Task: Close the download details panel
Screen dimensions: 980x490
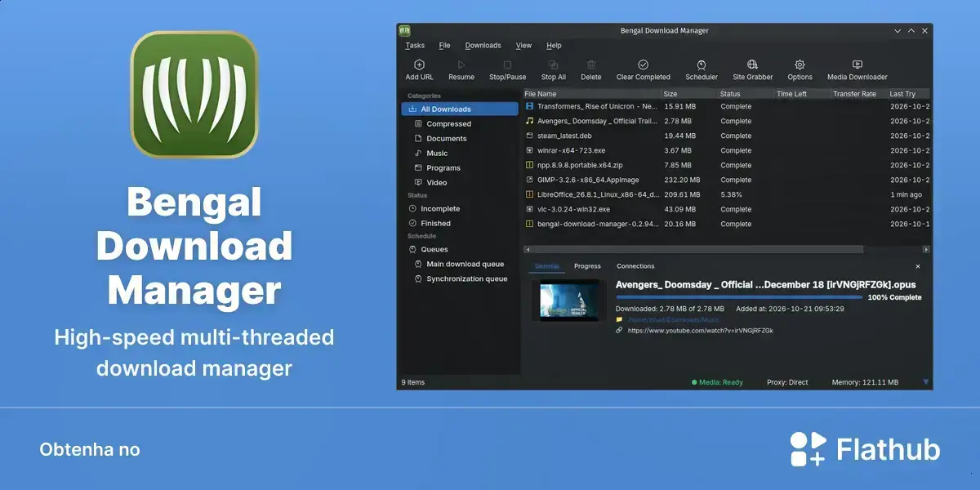Action: 917,266
